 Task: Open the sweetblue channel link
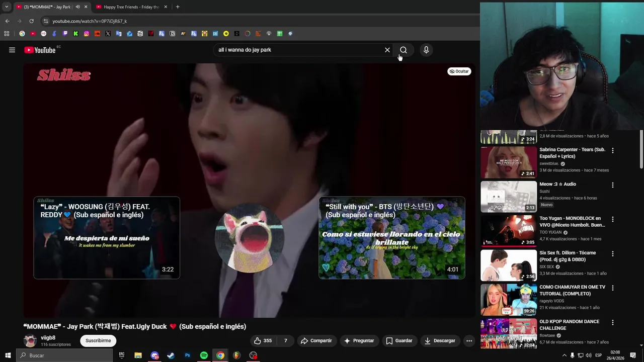point(549,164)
